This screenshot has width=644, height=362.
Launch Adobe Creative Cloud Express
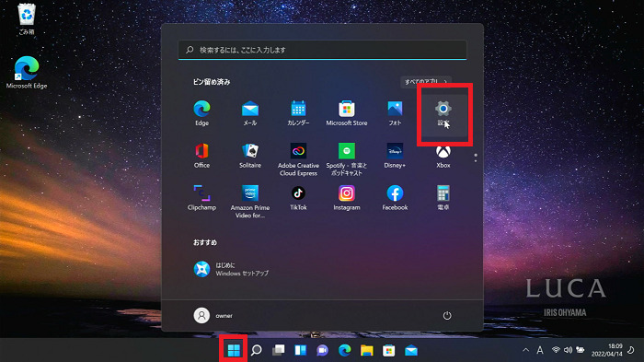coord(298,159)
